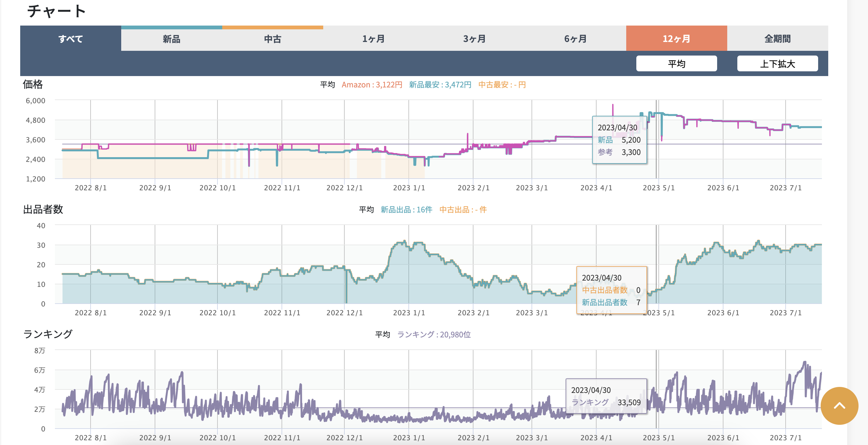Click the 2023/04/30 seller count tooltip

pyautogui.click(x=611, y=290)
